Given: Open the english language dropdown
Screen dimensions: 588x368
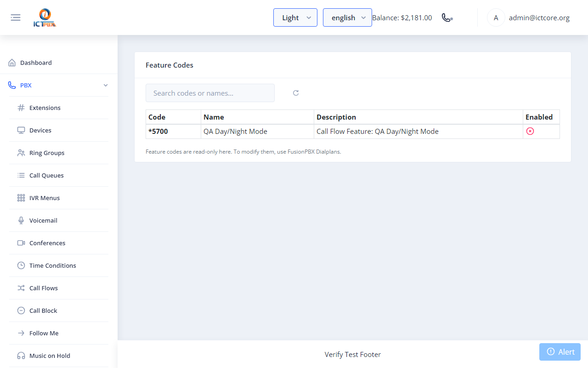Looking at the screenshot, I should pos(347,17).
